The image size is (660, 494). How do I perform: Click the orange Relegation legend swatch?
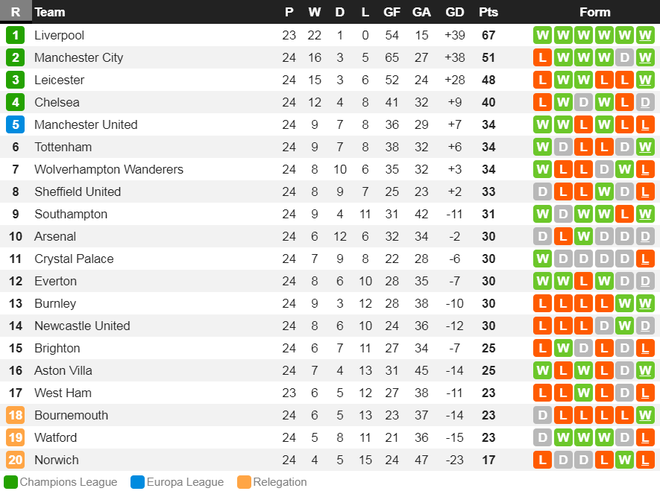point(244,482)
